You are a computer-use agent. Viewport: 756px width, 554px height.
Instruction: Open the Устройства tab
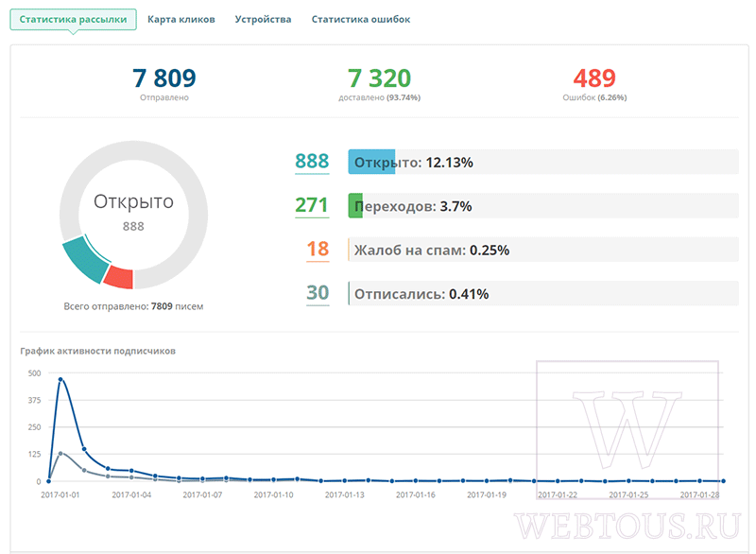[264, 20]
